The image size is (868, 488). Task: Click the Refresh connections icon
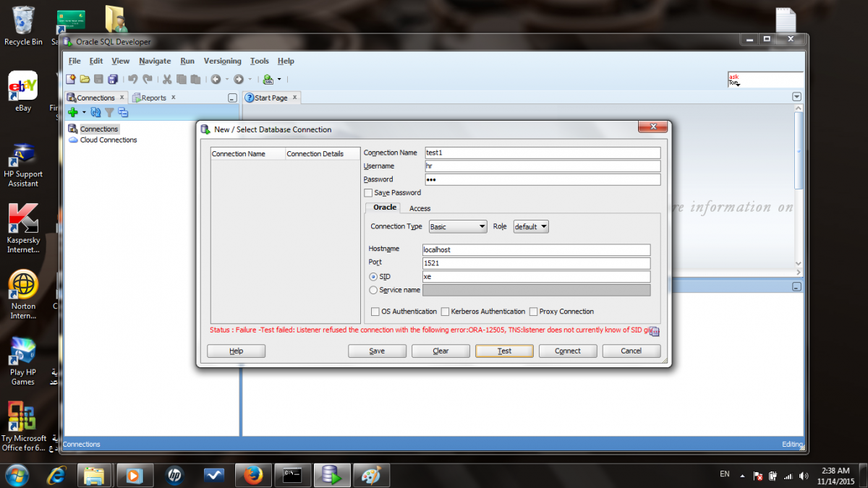95,112
